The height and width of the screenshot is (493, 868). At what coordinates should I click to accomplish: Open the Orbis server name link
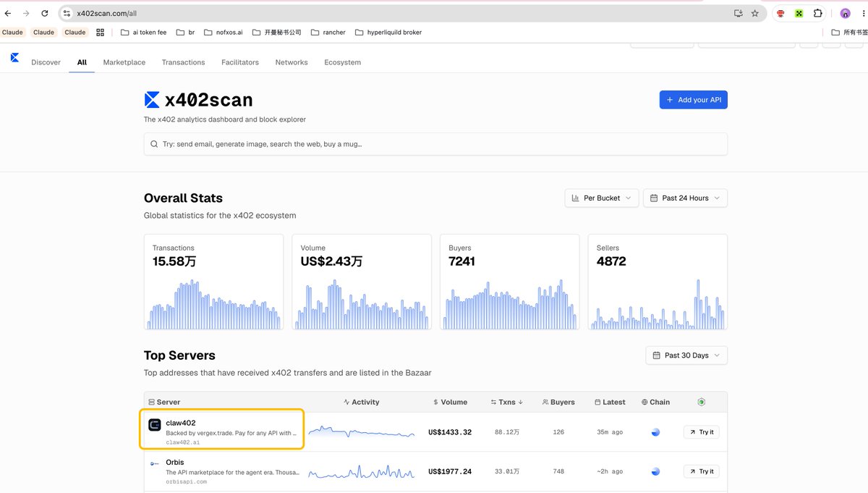175,462
